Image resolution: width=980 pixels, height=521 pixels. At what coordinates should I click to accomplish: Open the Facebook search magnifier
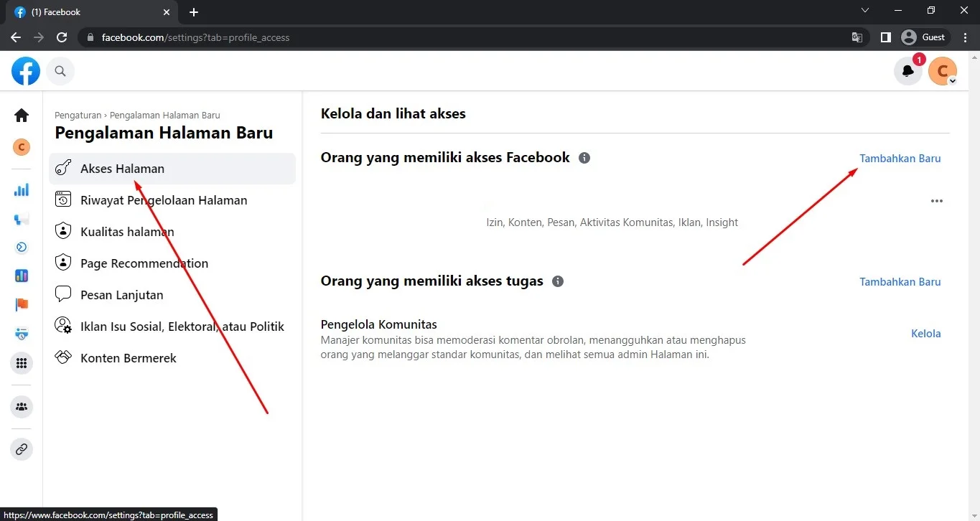coord(60,71)
